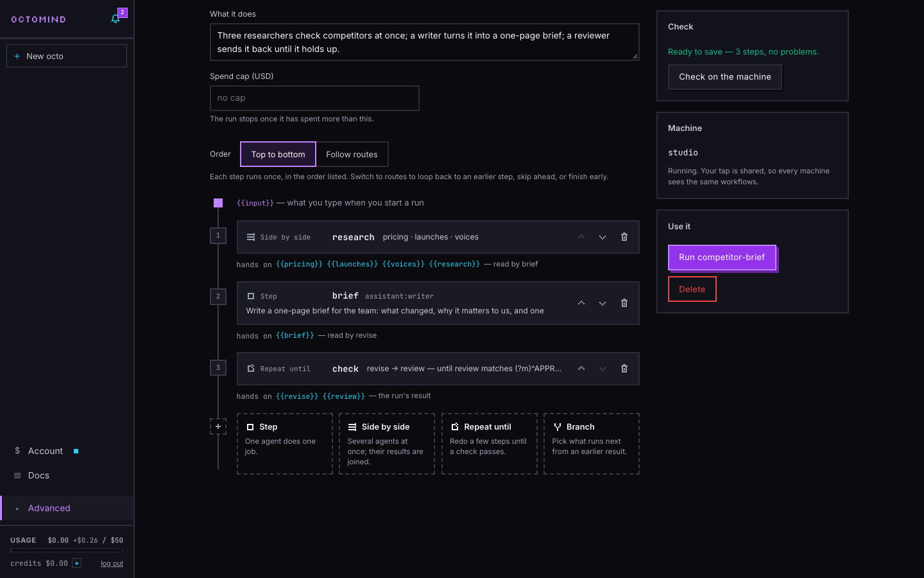Click the plus icon on the step timeline
Image resolution: width=924 pixels, height=578 pixels.
pos(218,426)
